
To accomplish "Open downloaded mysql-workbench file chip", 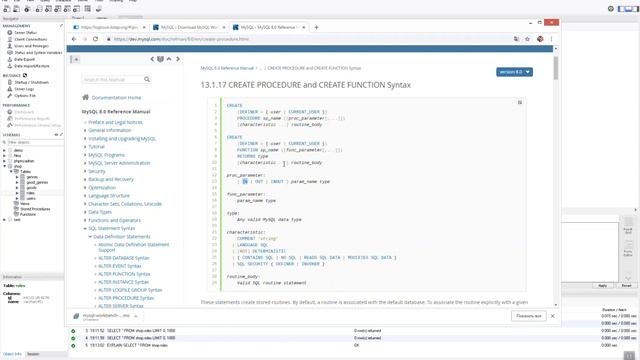I will [106, 316].
